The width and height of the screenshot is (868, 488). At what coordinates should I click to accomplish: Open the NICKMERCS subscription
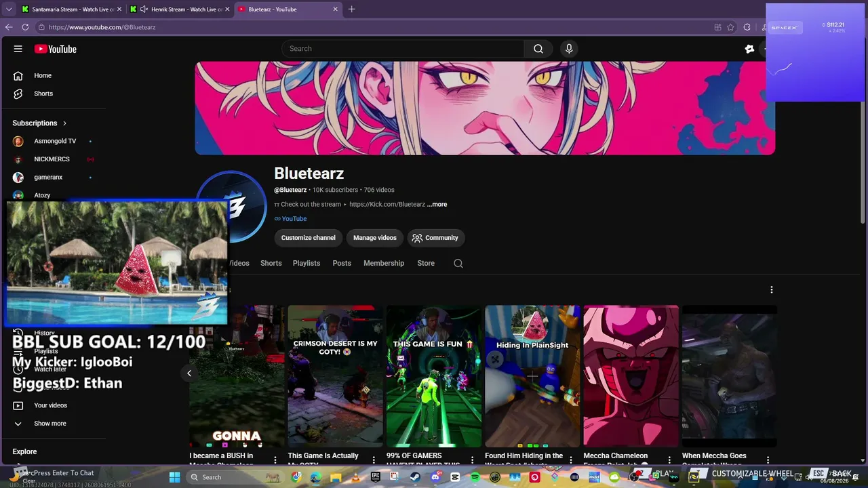click(x=54, y=159)
